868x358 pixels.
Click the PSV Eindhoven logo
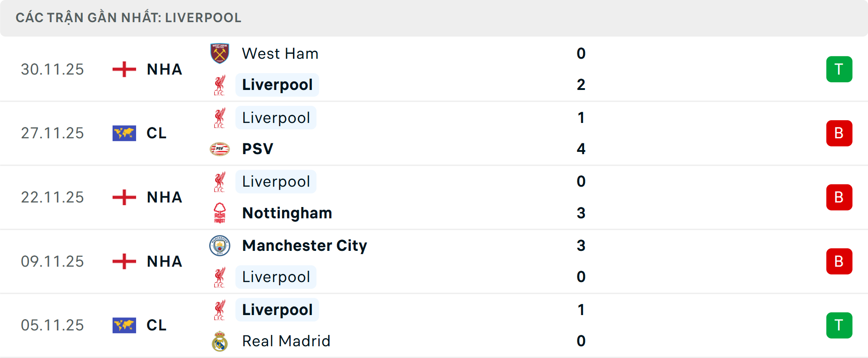[x=220, y=148]
